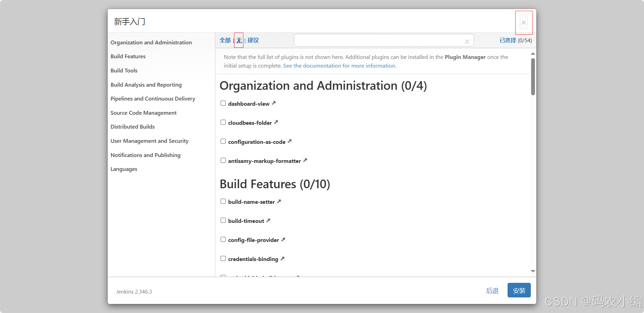
Task: Open credentials-binding external link arrow
Action: 283,258
